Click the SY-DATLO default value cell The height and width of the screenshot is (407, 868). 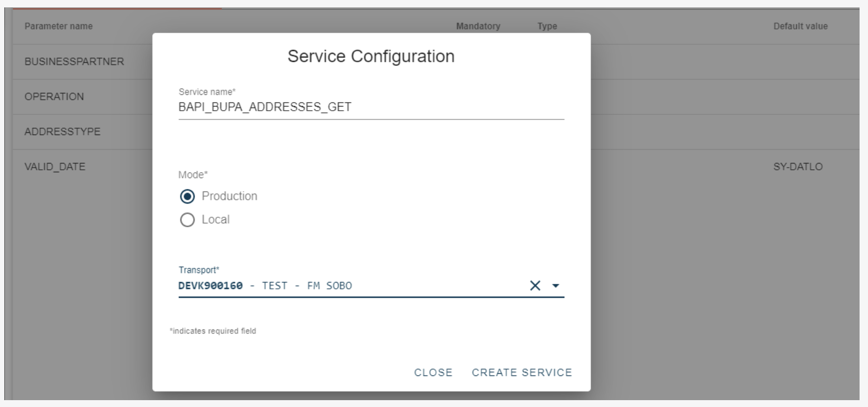coord(797,167)
